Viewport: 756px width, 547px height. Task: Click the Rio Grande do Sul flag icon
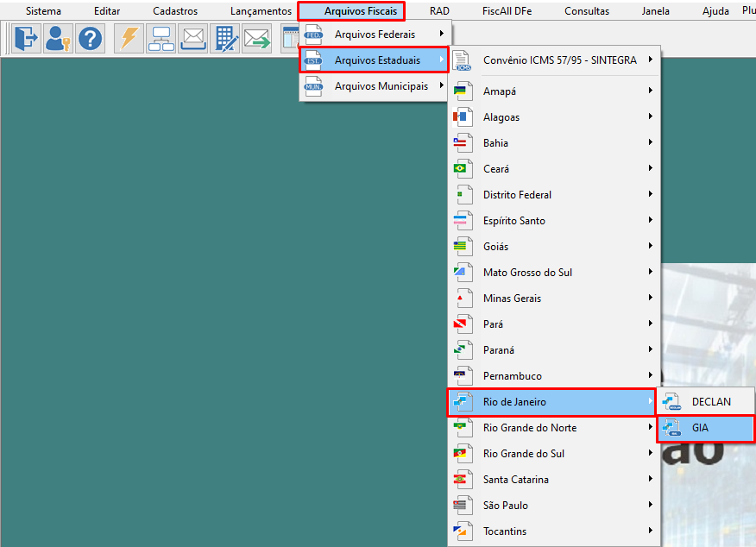(463, 454)
